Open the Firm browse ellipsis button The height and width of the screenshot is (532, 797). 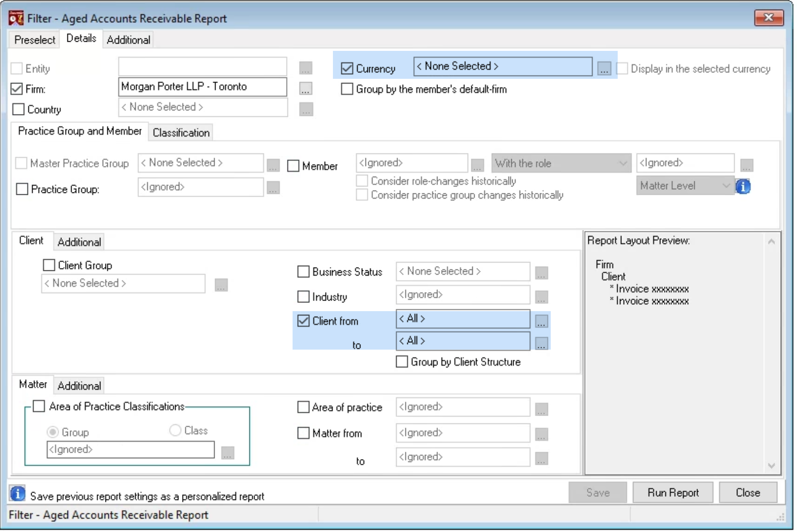pyautogui.click(x=306, y=88)
